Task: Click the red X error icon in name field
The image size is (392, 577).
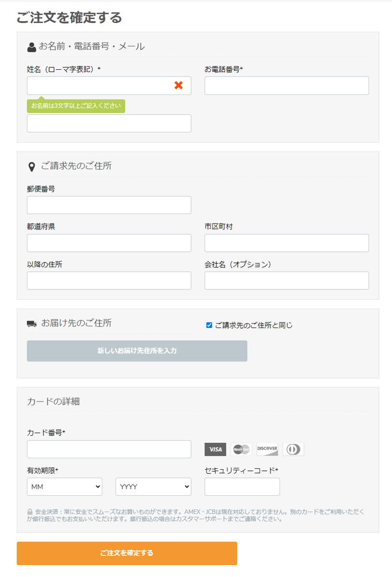Action: point(179,85)
